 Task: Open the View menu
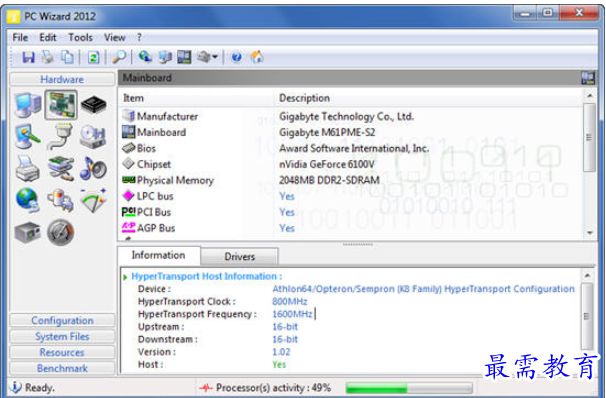click(114, 37)
